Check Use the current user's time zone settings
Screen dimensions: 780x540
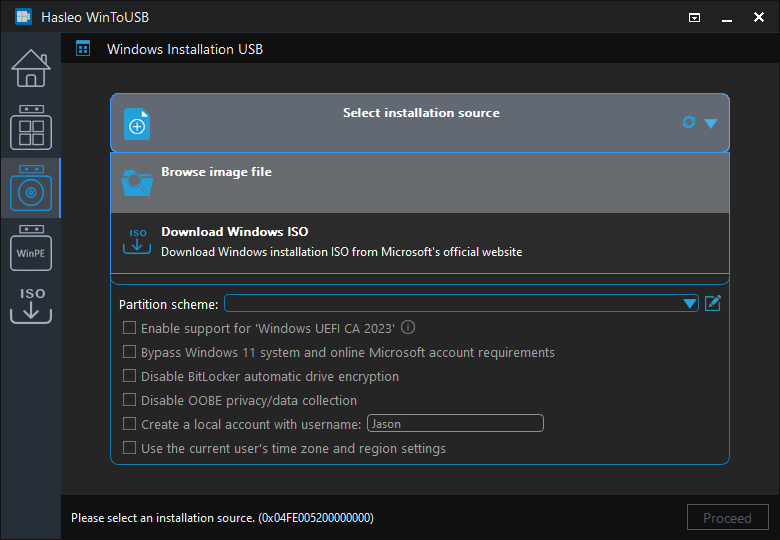[x=129, y=448]
